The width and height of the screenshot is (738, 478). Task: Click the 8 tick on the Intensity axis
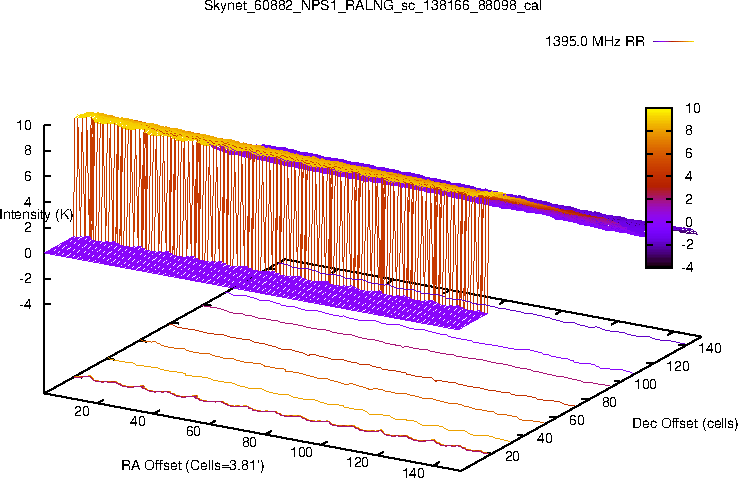pos(28,151)
